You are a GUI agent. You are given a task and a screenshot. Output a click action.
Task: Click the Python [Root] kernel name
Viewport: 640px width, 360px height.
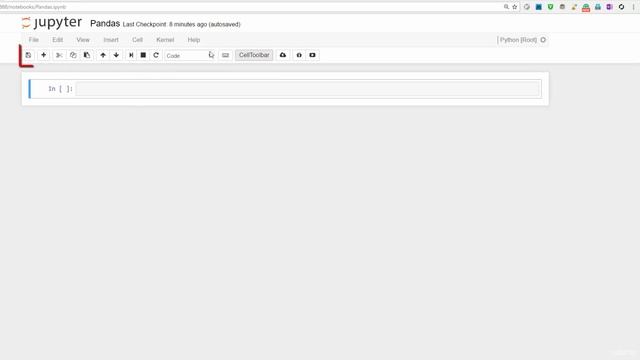(517, 40)
